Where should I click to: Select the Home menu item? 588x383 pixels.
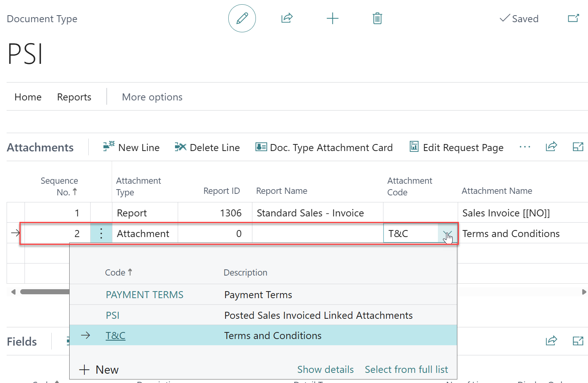(x=28, y=97)
